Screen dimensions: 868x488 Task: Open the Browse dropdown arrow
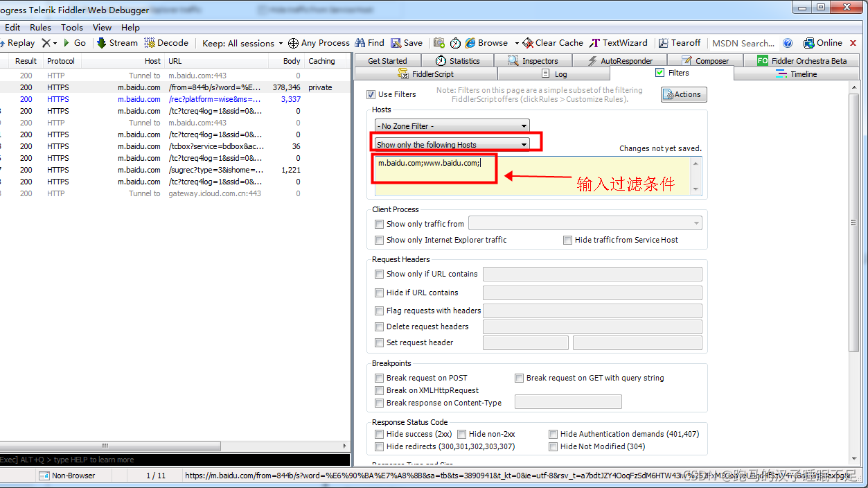pos(516,43)
